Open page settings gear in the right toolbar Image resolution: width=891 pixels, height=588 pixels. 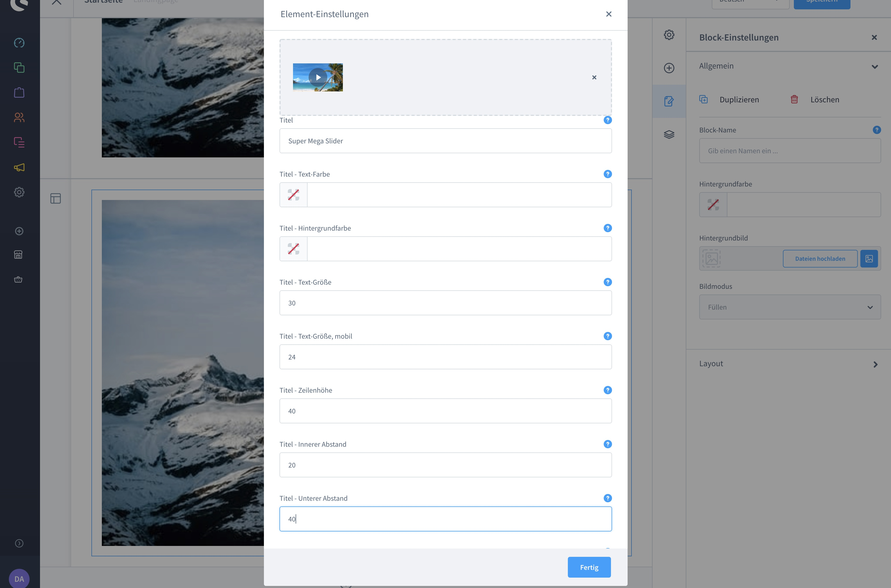[669, 35]
